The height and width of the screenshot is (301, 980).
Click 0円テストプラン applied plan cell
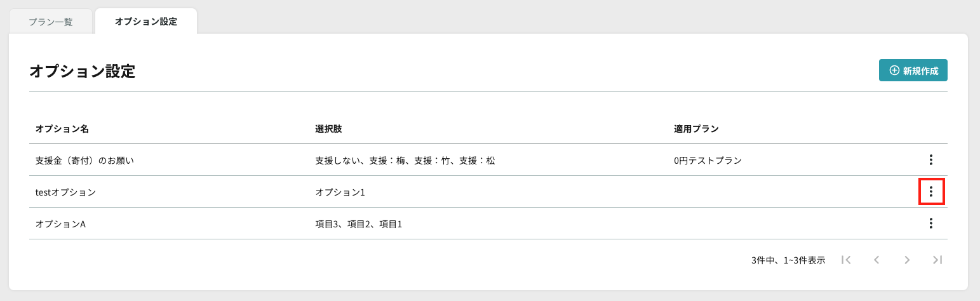pyautogui.click(x=708, y=161)
